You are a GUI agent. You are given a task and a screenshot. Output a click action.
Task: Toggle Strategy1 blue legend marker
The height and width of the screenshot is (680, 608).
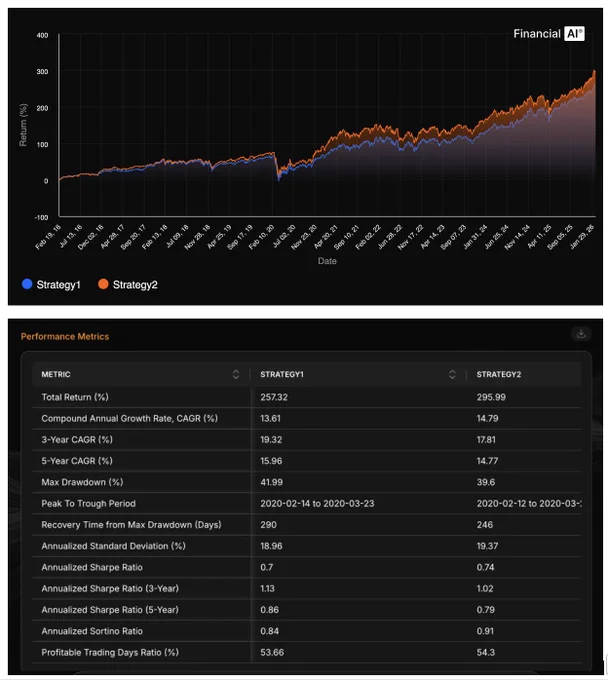[x=27, y=284]
